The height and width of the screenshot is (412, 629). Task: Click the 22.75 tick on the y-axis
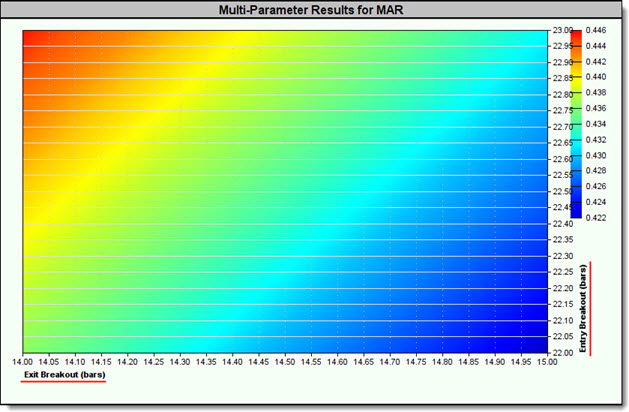[563, 111]
